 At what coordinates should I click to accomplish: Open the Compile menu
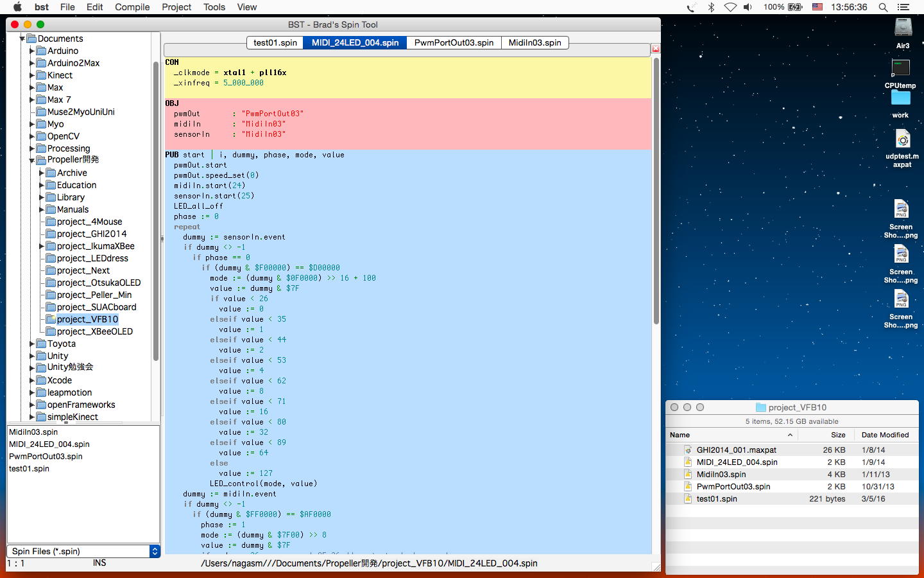click(x=132, y=7)
